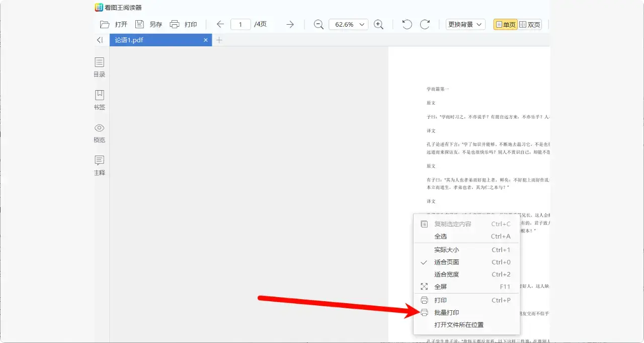This screenshot has height=343, width=644.
Task: Open the 注释 annotations panel
Action: point(99,166)
